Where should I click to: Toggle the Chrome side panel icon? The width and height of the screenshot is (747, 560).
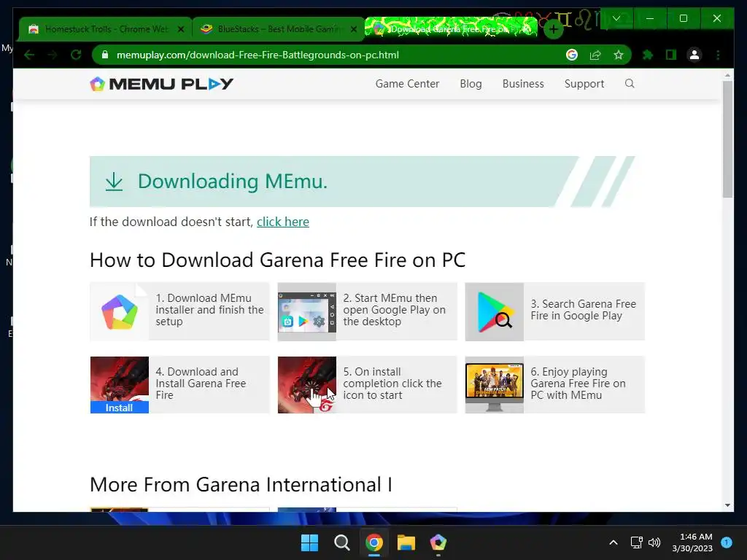[x=671, y=55]
